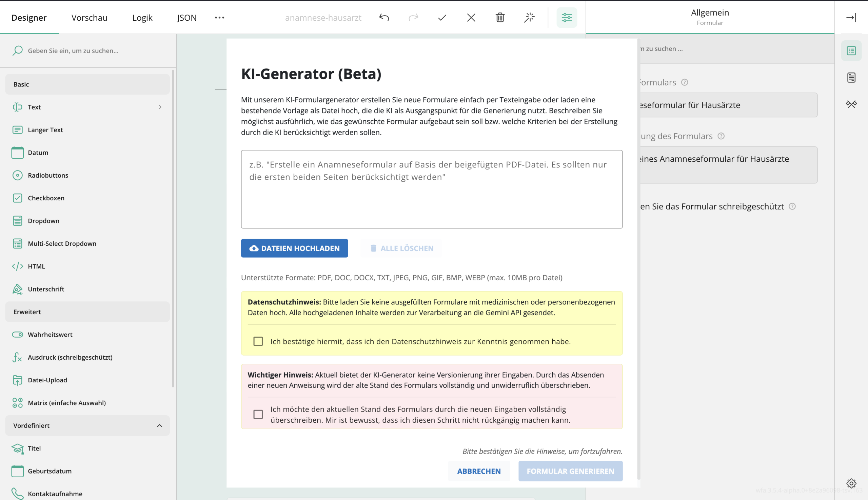Click the undo arrow icon

tap(384, 18)
